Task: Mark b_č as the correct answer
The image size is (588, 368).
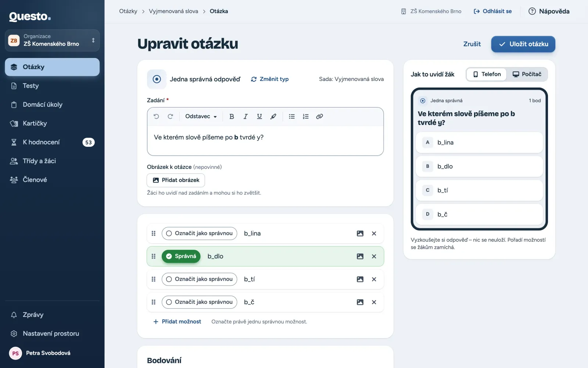Action: point(199,302)
